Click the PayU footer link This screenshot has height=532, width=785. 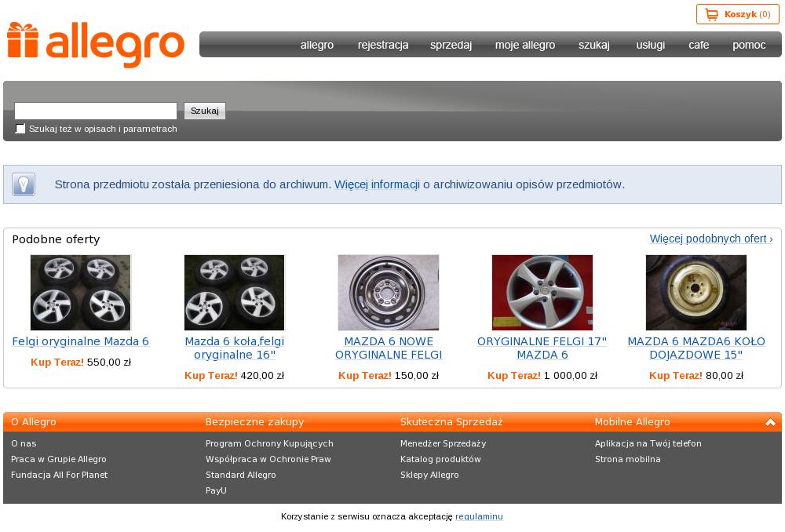coord(217,490)
